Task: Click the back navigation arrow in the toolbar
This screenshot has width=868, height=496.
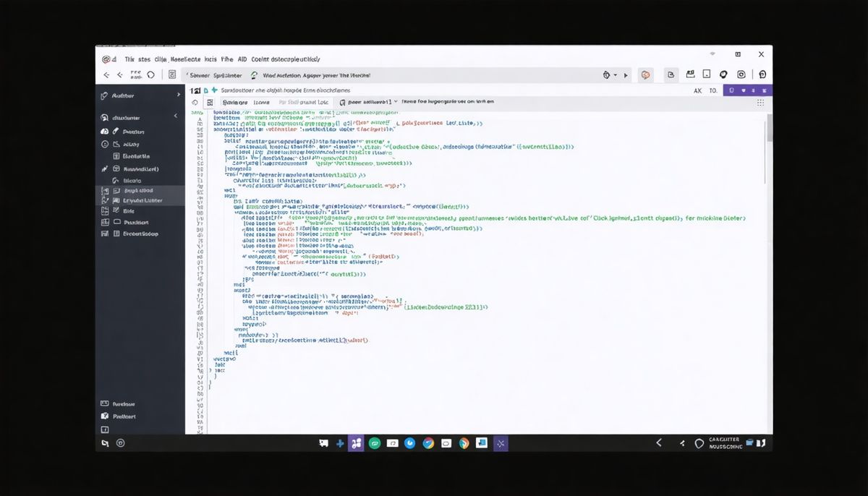Action: [x=106, y=74]
